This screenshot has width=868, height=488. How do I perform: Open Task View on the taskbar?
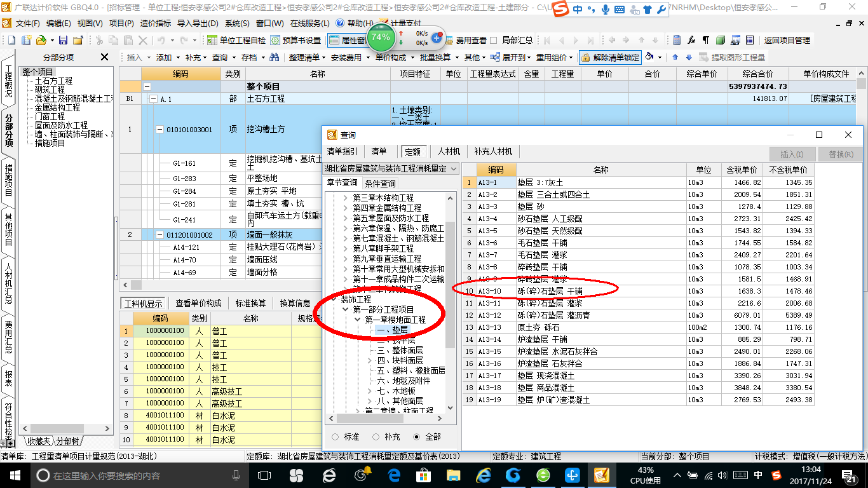coord(264,475)
